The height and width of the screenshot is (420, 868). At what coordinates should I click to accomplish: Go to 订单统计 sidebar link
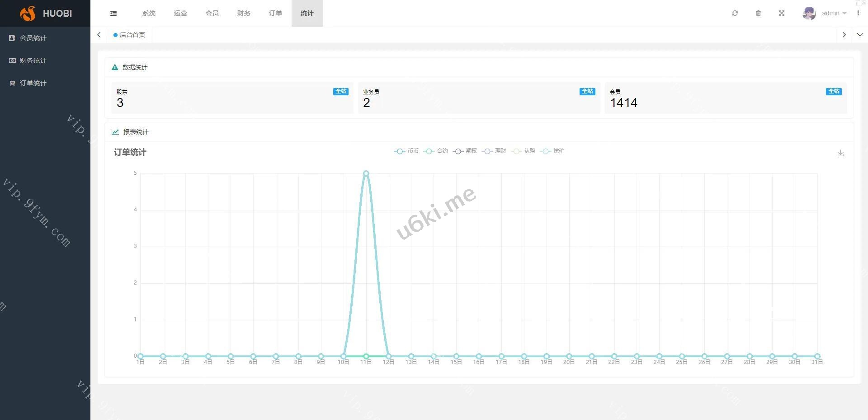point(33,83)
